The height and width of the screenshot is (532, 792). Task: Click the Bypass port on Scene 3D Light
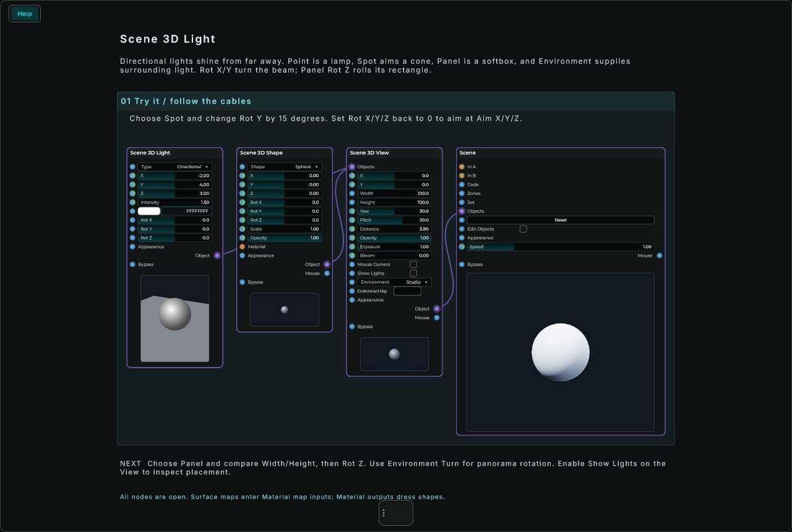click(132, 265)
